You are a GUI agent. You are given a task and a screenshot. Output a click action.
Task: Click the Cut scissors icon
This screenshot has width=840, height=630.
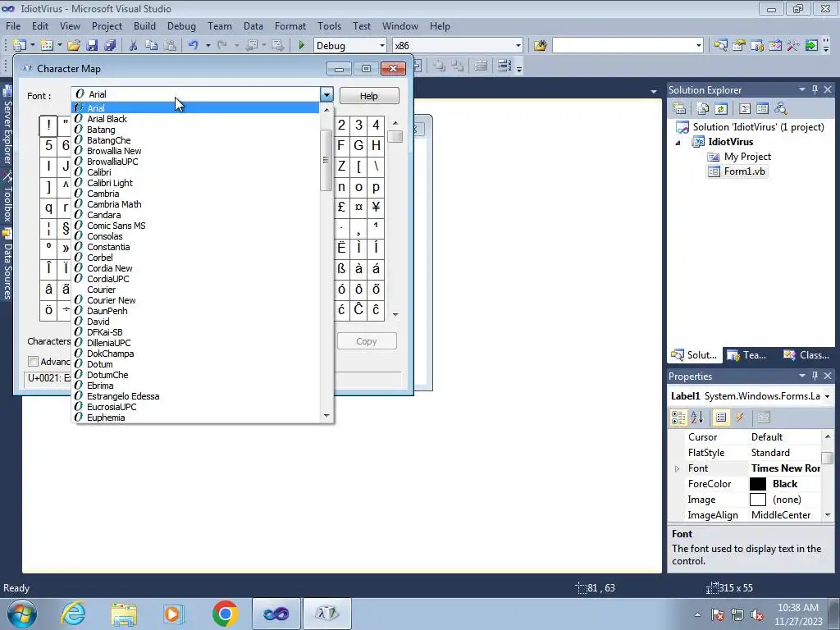[x=134, y=46]
